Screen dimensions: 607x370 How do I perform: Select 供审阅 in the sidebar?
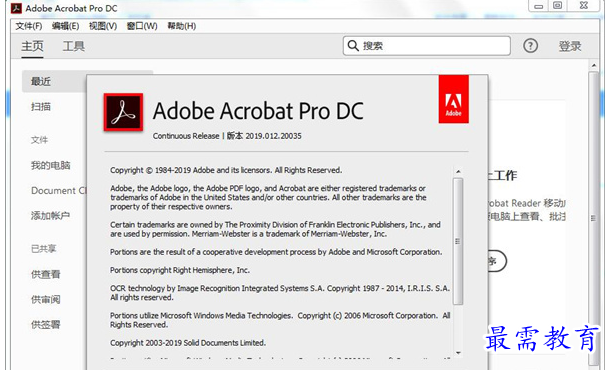tap(46, 299)
